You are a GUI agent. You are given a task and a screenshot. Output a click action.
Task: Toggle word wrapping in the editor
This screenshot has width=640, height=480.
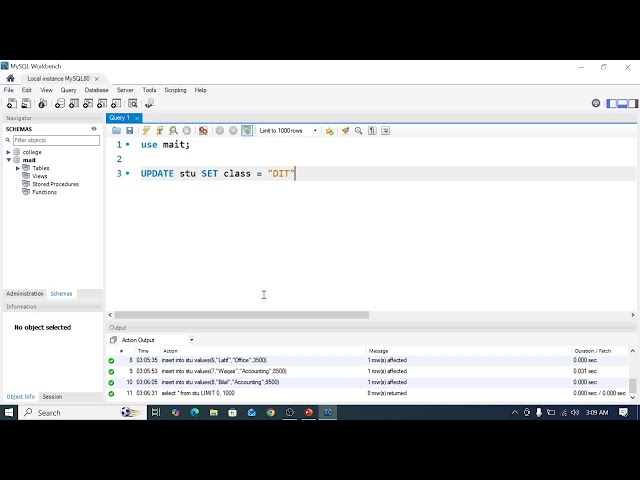tap(385, 131)
